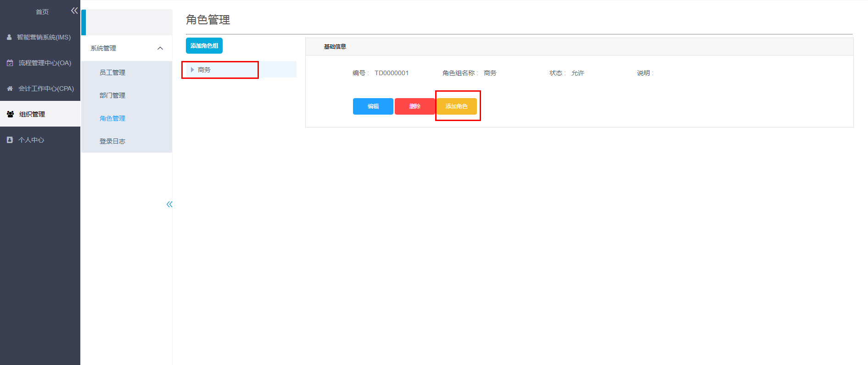Click the 基础信息 panel header

click(579, 47)
